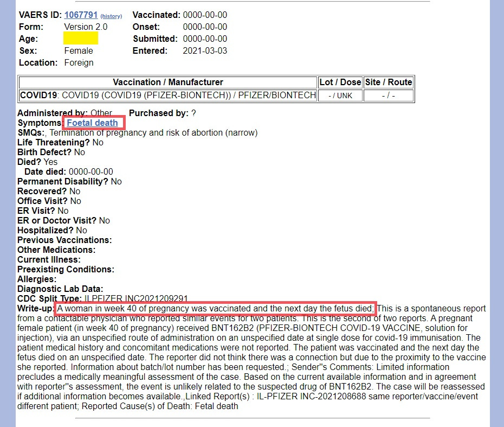Select the COVID19 Pfizer-BioNTech vaccine cell

pyautogui.click(x=168, y=95)
